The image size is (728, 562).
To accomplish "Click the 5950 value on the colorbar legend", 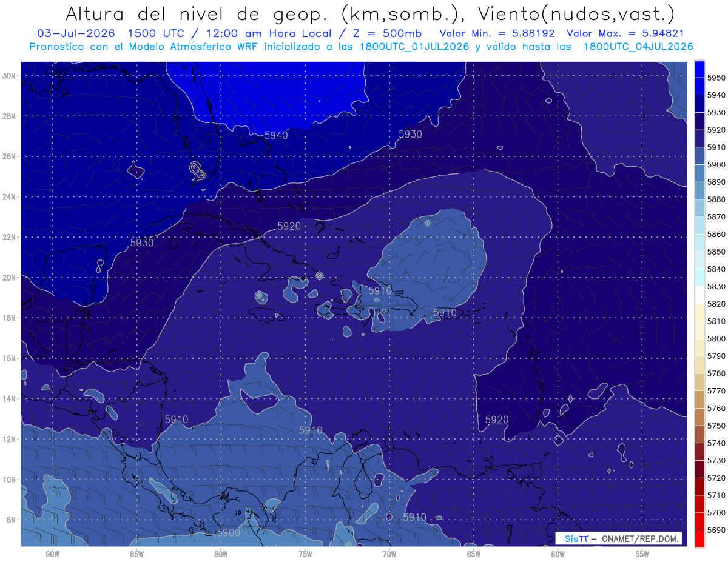I will coord(717,78).
